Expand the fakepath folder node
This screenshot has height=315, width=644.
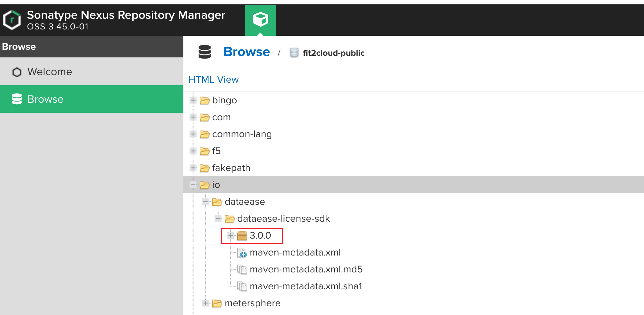(x=193, y=168)
